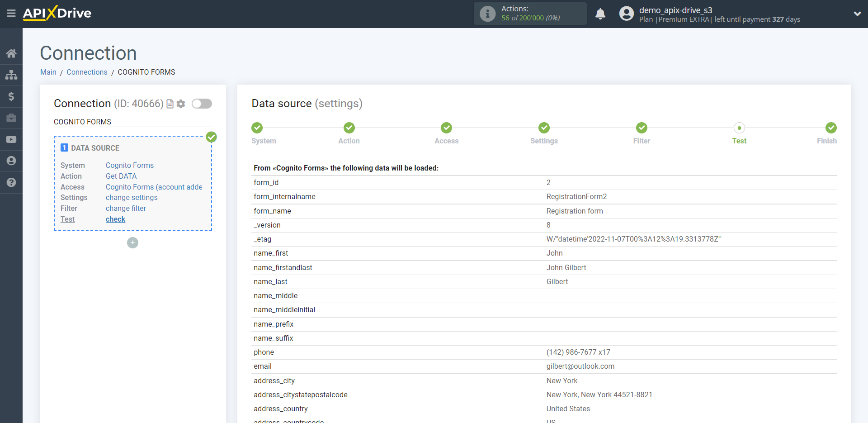Select the name_last value Gilbert
The width and height of the screenshot is (868, 423).
(x=557, y=282)
